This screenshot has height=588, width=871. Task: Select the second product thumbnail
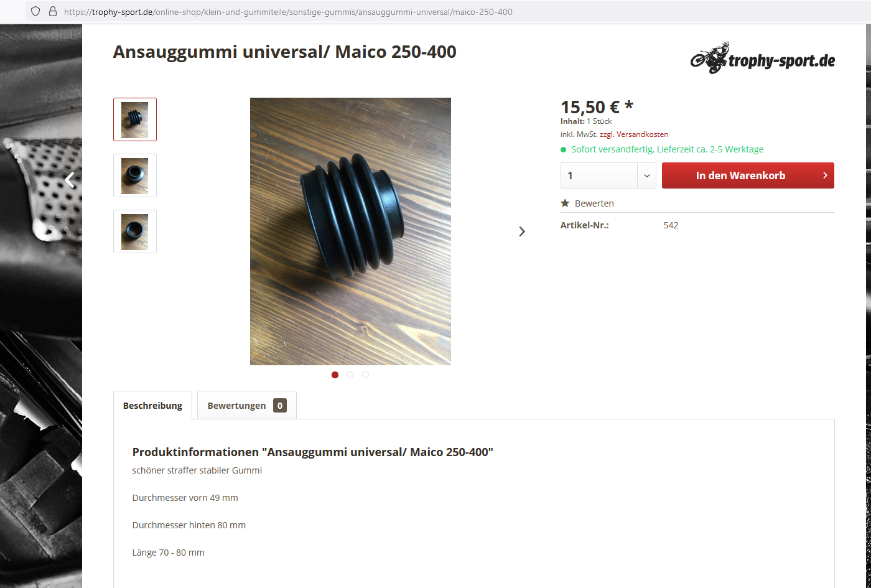(135, 175)
